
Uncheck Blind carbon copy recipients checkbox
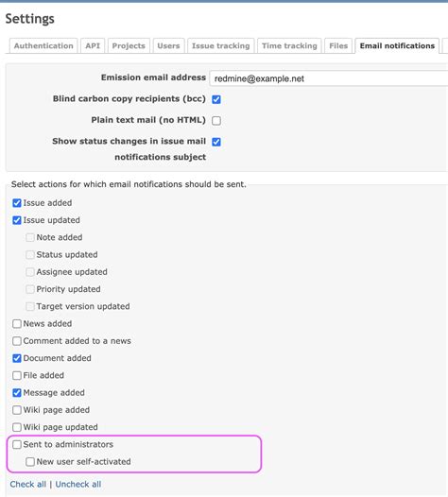(216, 99)
